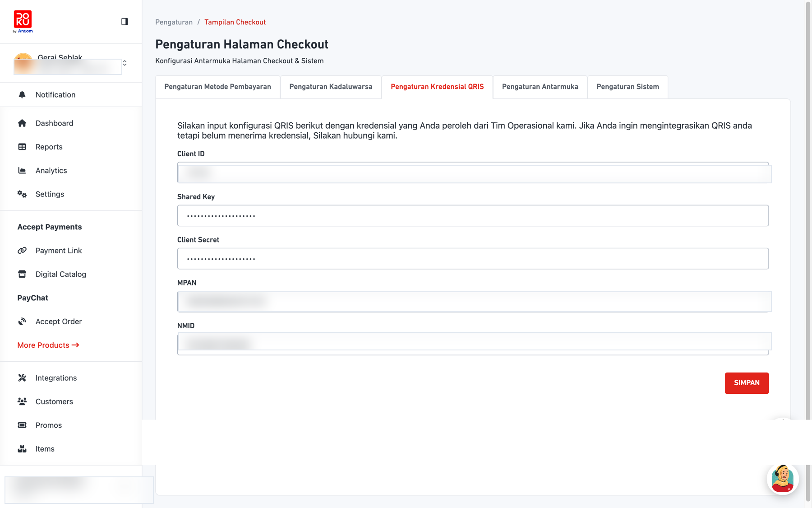The height and width of the screenshot is (508, 812).
Task: Open Payment Link menu item
Action: coord(59,250)
